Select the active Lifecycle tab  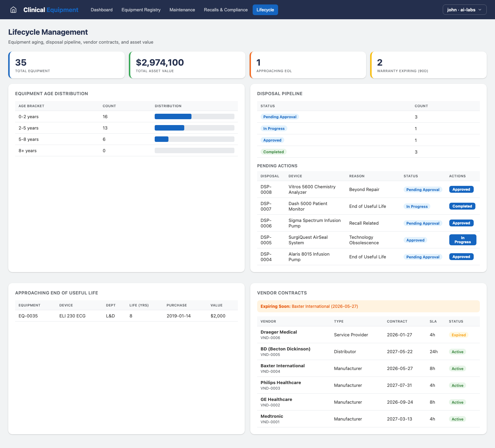265,10
